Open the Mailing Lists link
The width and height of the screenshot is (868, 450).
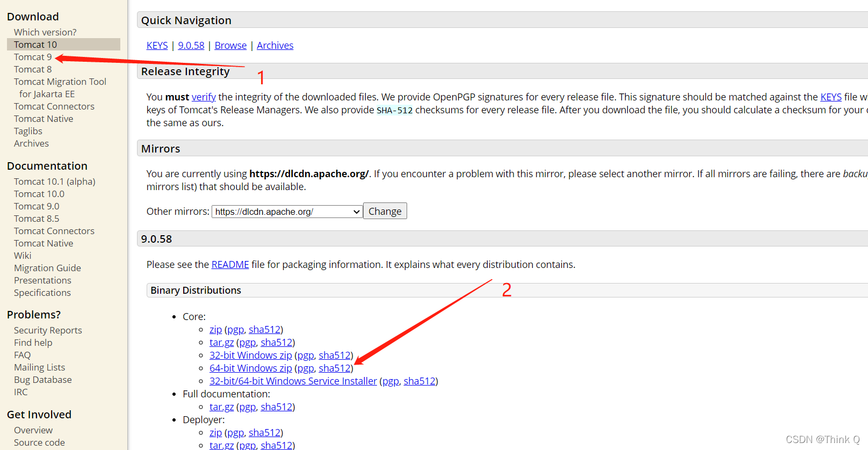(x=39, y=367)
